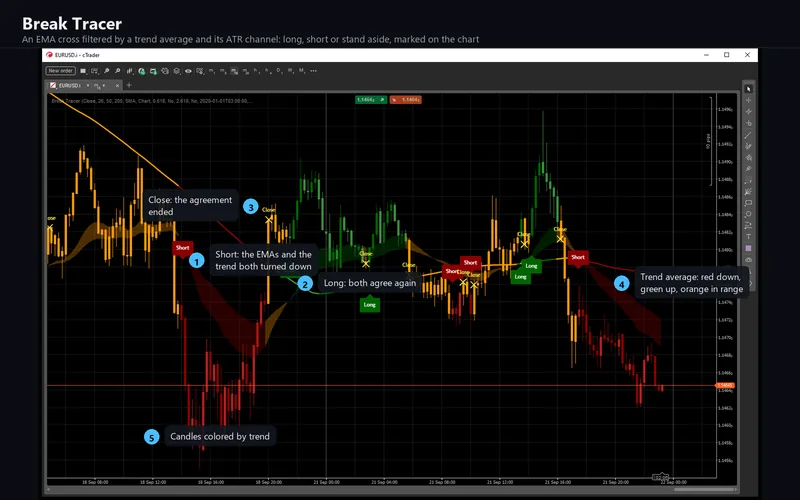Select the ellipse drawing tool
This screenshot has height=500, width=800.
click(748, 214)
